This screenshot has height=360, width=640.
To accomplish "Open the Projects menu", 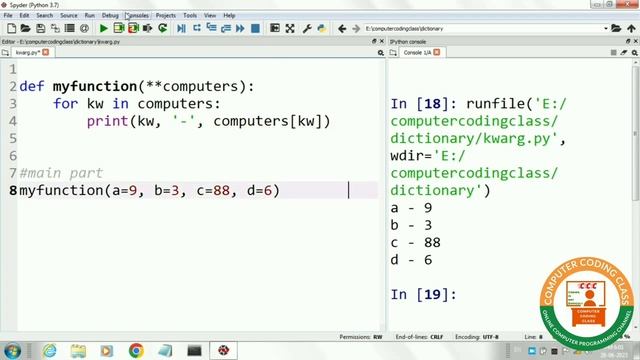I will click(166, 16).
